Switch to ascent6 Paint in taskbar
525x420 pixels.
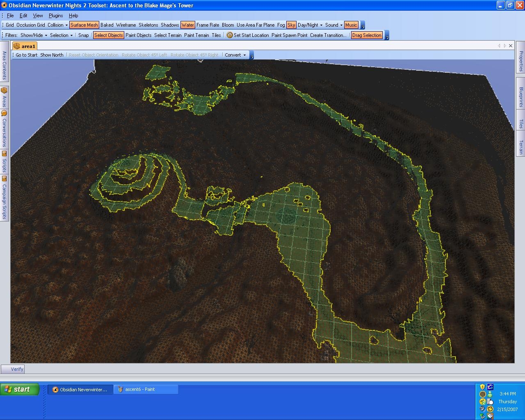[x=146, y=389]
